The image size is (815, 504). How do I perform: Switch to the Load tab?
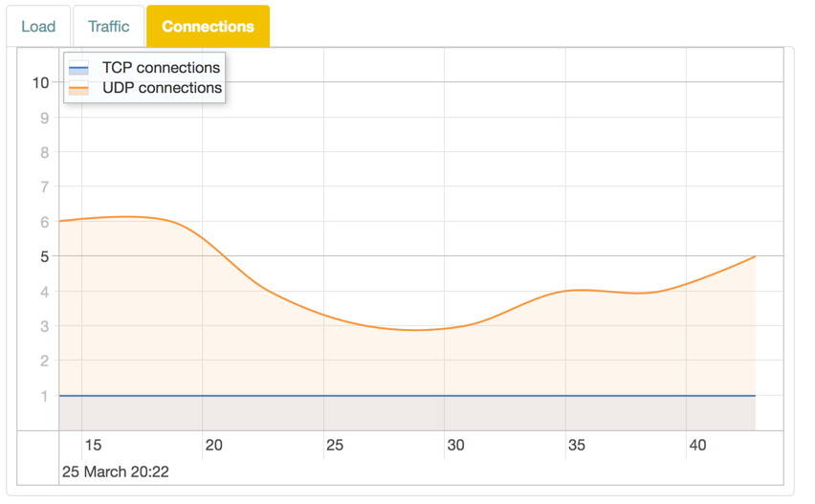click(38, 27)
